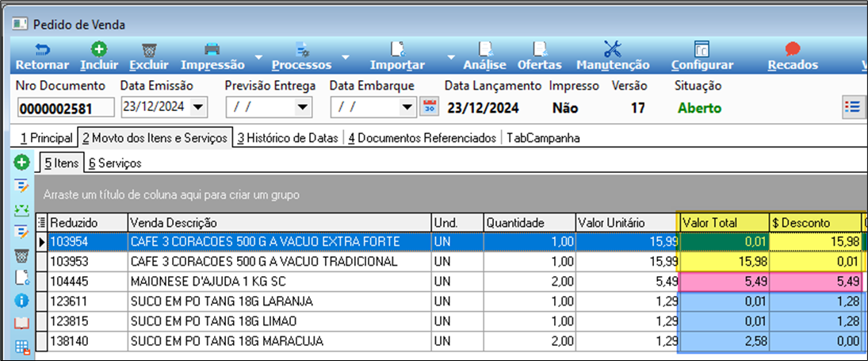
Task: Click the trash icon in the side toolbar
Action: coord(21,255)
